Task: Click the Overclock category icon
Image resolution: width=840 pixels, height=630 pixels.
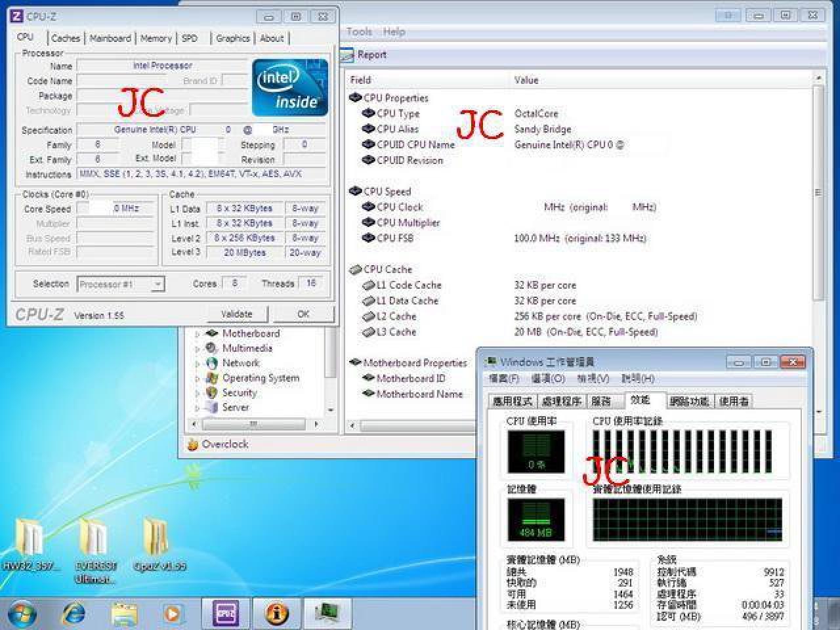Action: tap(193, 444)
